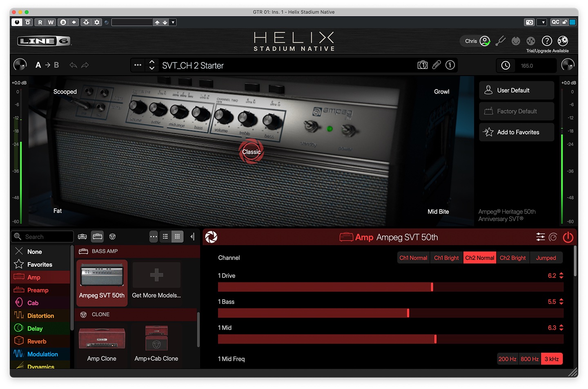The width and height of the screenshot is (588, 389).
Task: Open the Help question mark icon
Action: coord(547,41)
